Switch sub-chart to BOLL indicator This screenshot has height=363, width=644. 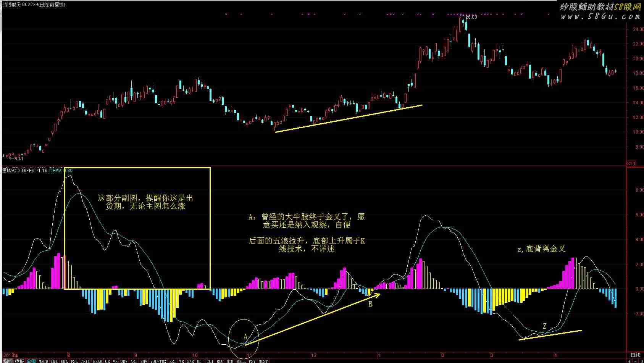pos(241,361)
